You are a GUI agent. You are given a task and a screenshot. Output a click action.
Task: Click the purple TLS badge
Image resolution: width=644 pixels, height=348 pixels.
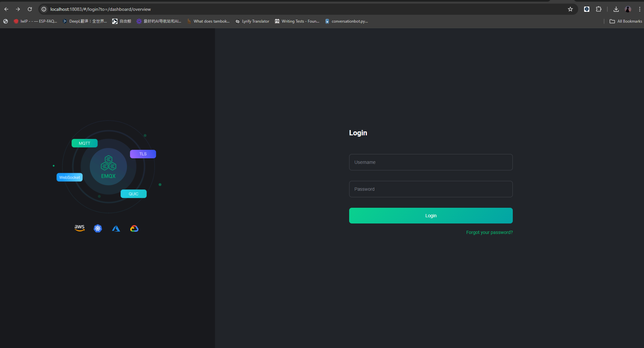(x=143, y=154)
